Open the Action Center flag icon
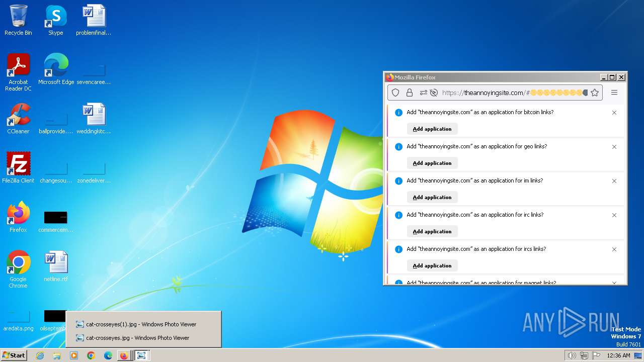 [596, 355]
